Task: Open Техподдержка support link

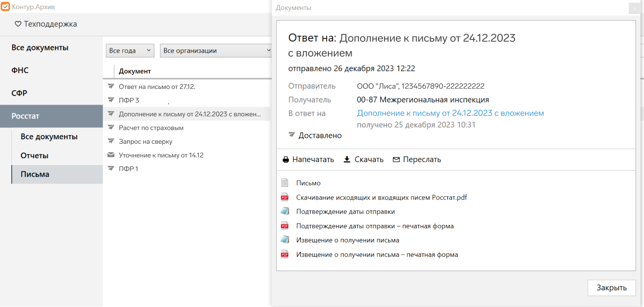Action: (x=46, y=24)
